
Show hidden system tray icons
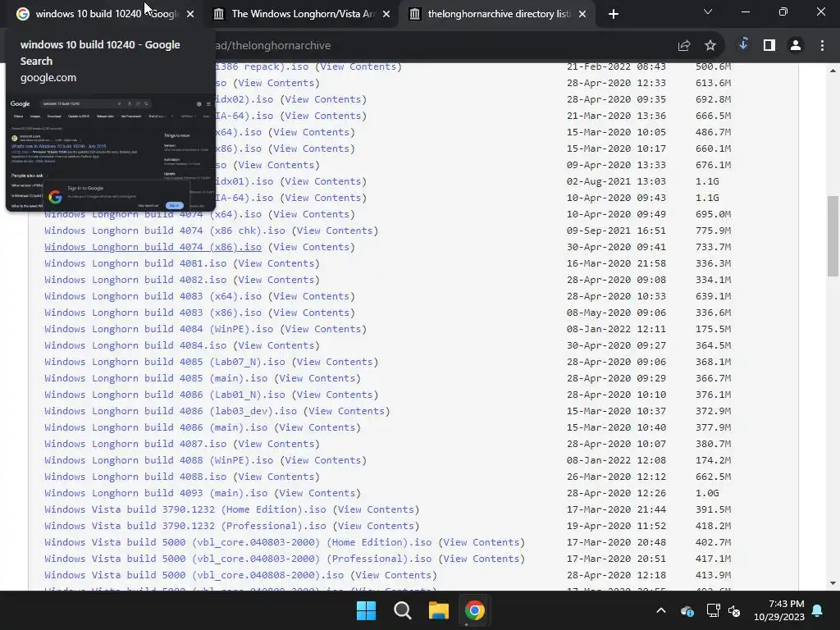tap(661, 610)
